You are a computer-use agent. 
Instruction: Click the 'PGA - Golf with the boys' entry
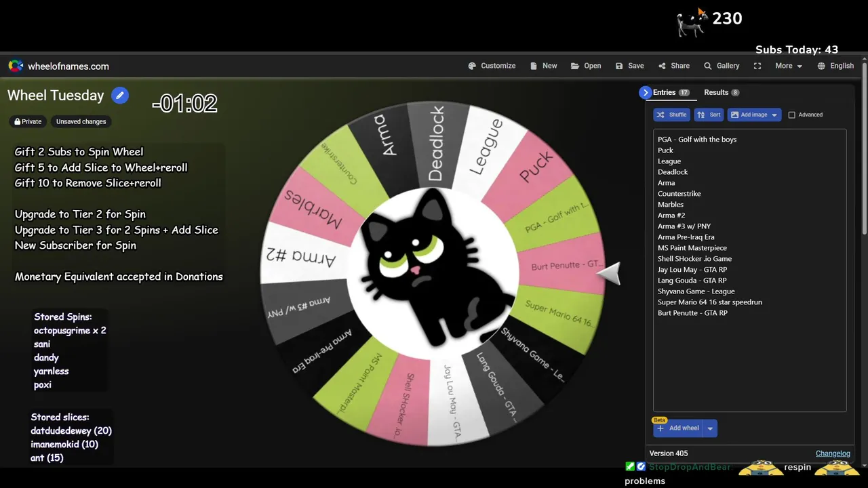coord(696,140)
